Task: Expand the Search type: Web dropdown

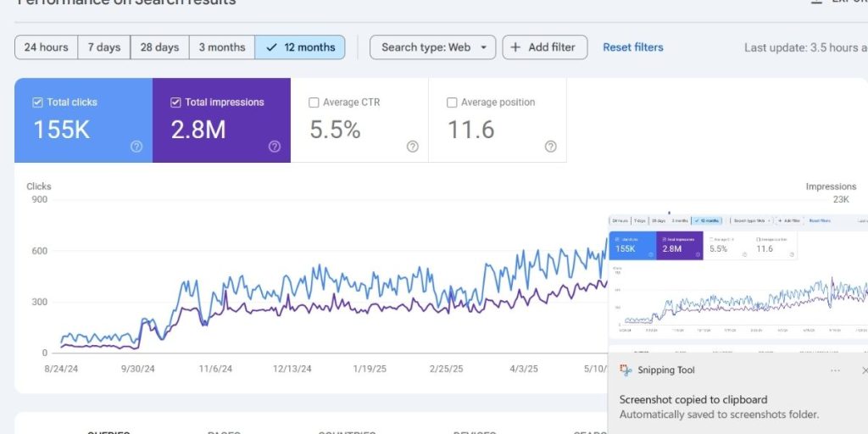Action: point(432,47)
